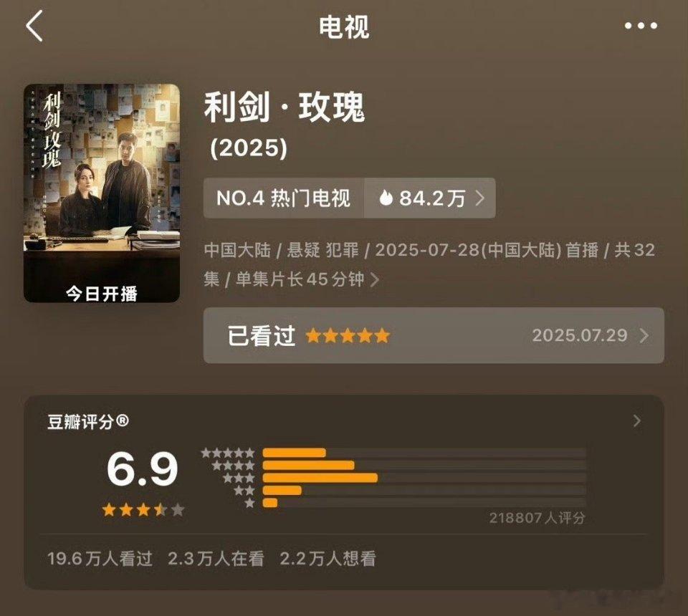This screenshot has height=616, width=688.
Task: Tap the one-star rating row icon
Action: 249,503
